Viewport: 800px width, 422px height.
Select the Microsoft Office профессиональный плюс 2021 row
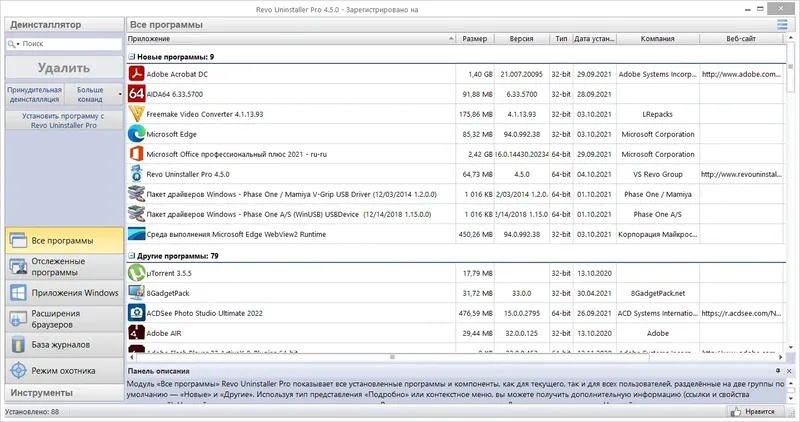455,154
